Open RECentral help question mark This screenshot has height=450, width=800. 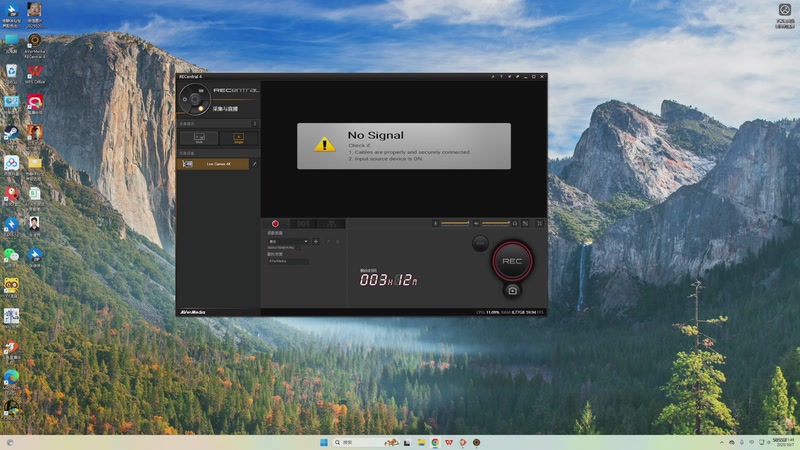pos(501,77)
